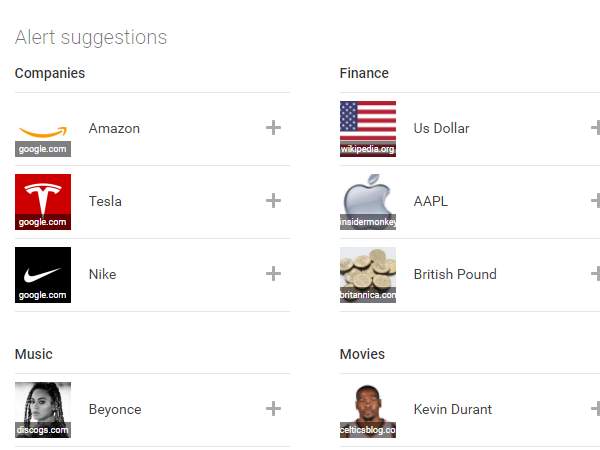
Task: Open the US flag thumbnail
Action: click(368, 129)
